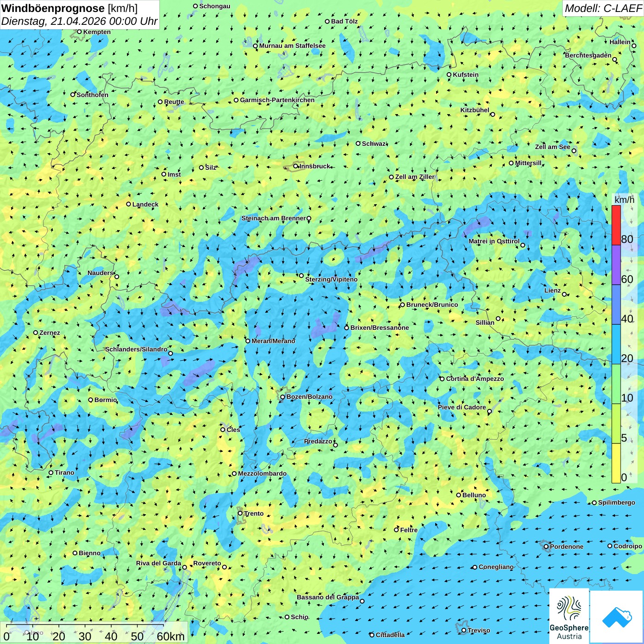
Task: Click the Lienz city marker circle
Action: [564, 294]
